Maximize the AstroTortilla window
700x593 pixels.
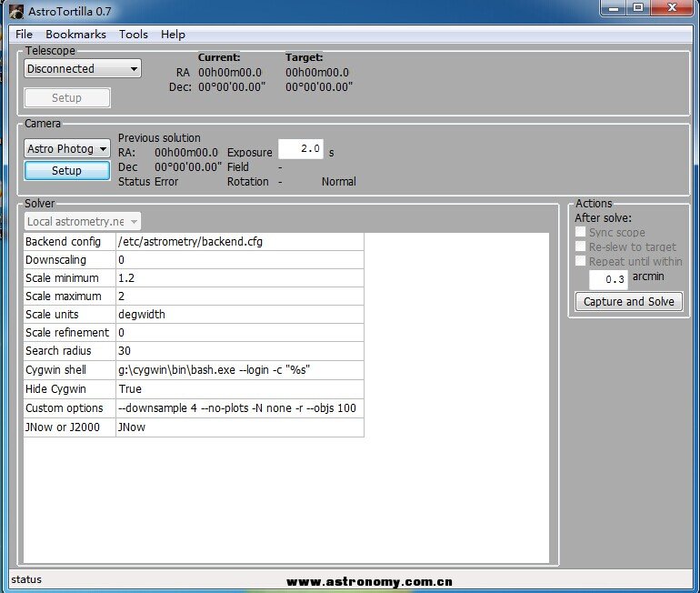tap(638, 8)
